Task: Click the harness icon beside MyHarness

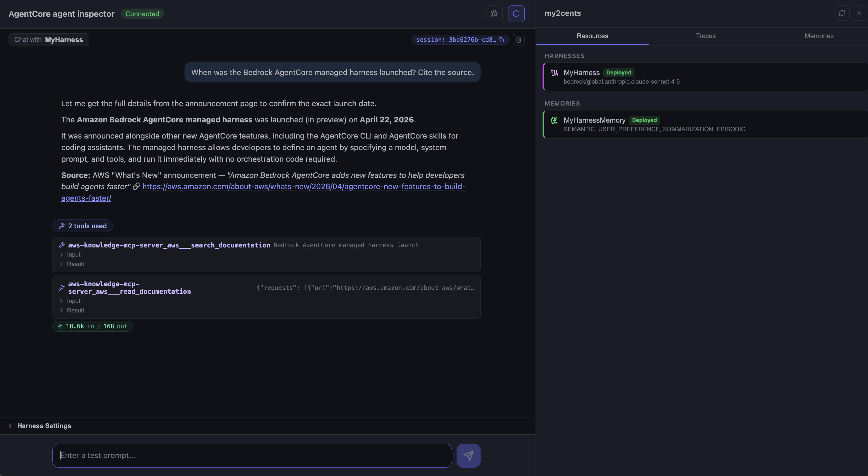Action: click(554, 73)
